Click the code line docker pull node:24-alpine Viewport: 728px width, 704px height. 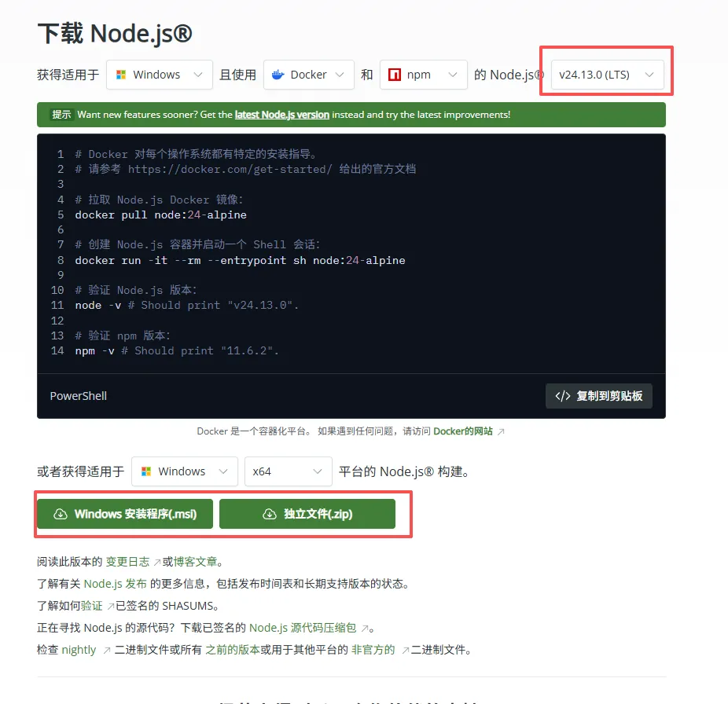(160, 214)
